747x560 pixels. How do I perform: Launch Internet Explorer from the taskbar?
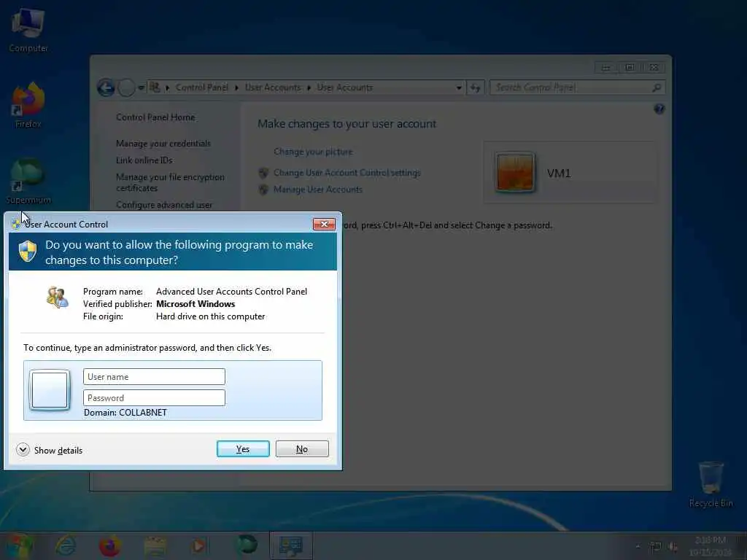[x=65, y=545]
